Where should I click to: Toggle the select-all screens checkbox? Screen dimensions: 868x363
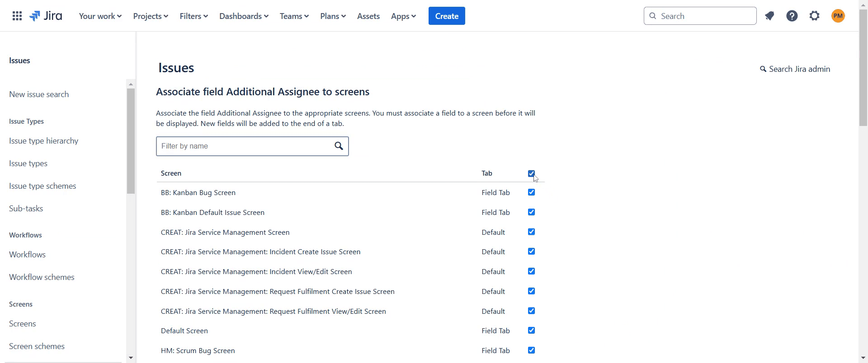(x=531, y=173)
